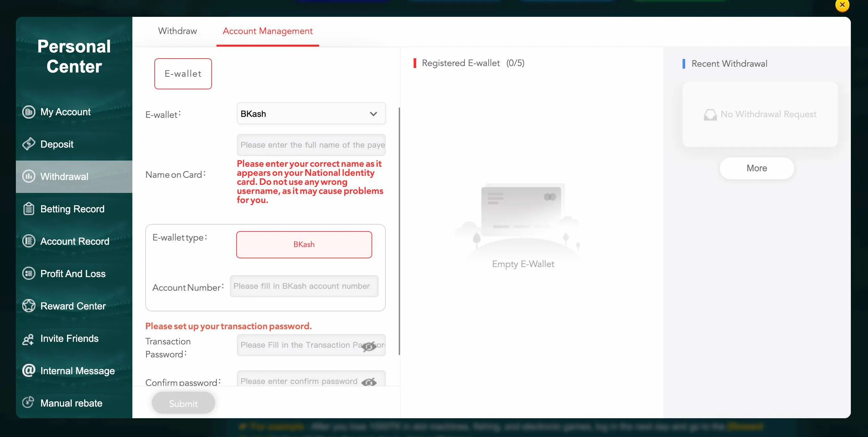868x437 pixels.
Task: Open Internal Message menu item
Action: pyautogui.click(x=74, y=371)
